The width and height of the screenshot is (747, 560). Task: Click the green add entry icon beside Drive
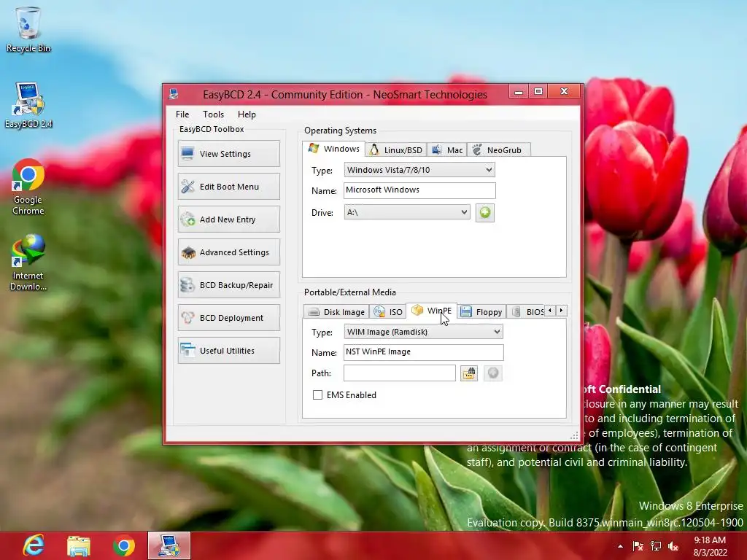point(484,212)
